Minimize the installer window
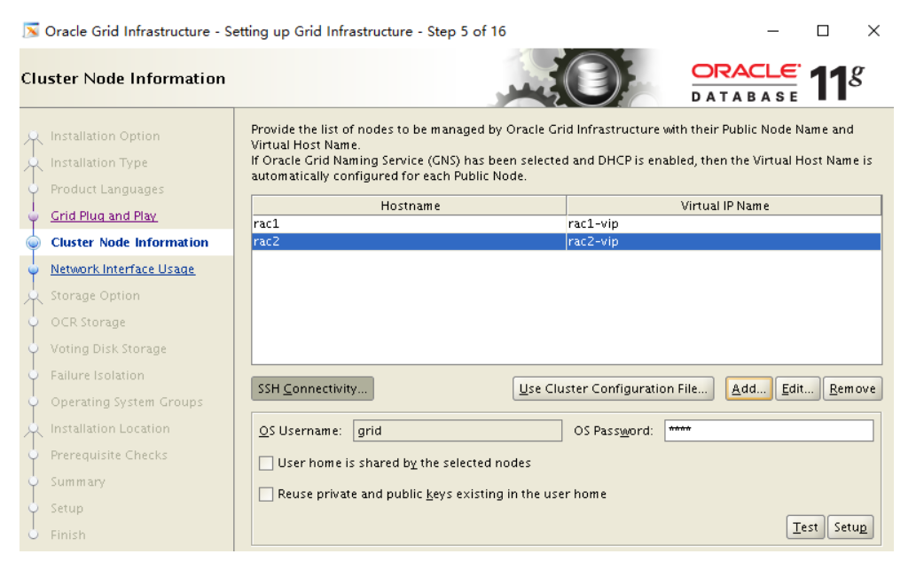924x562 pixels. (773, 31)
